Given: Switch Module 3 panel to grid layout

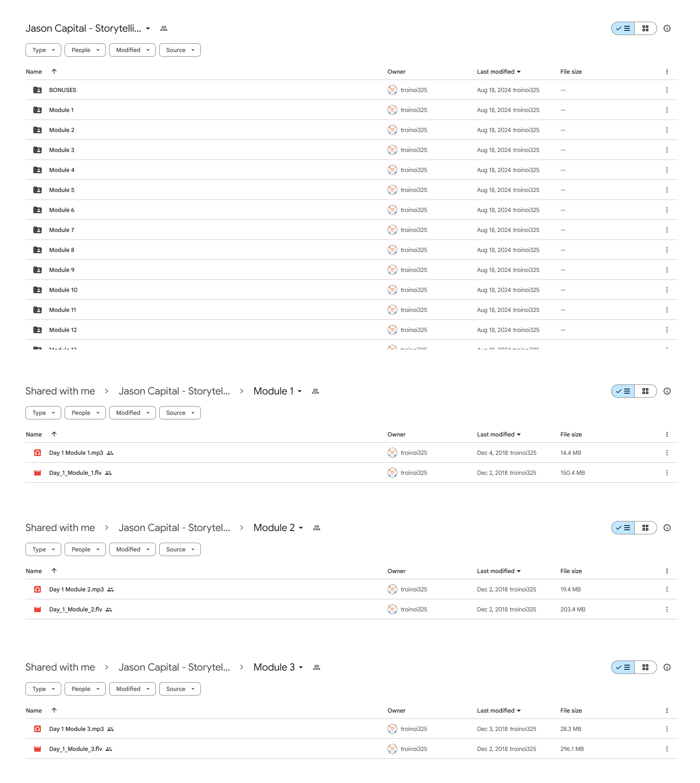Looking at the screenshot, I should click(x=645, y=667).
